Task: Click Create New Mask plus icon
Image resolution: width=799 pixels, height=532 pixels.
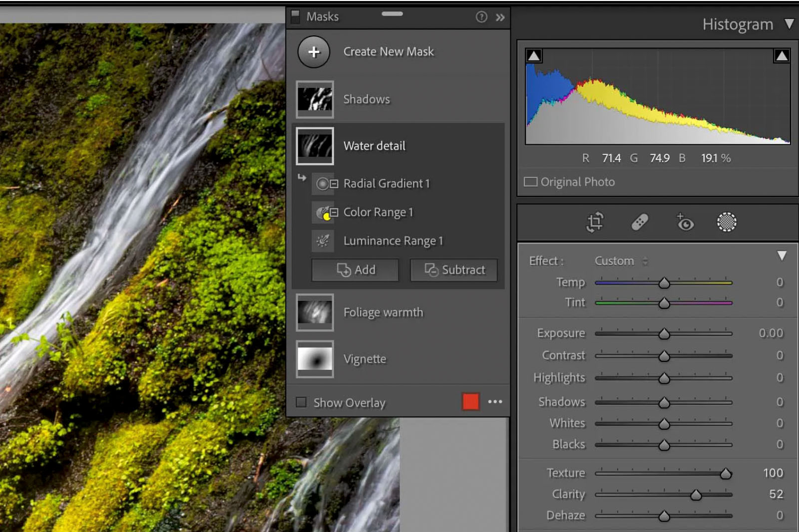Action: (314, 51)
